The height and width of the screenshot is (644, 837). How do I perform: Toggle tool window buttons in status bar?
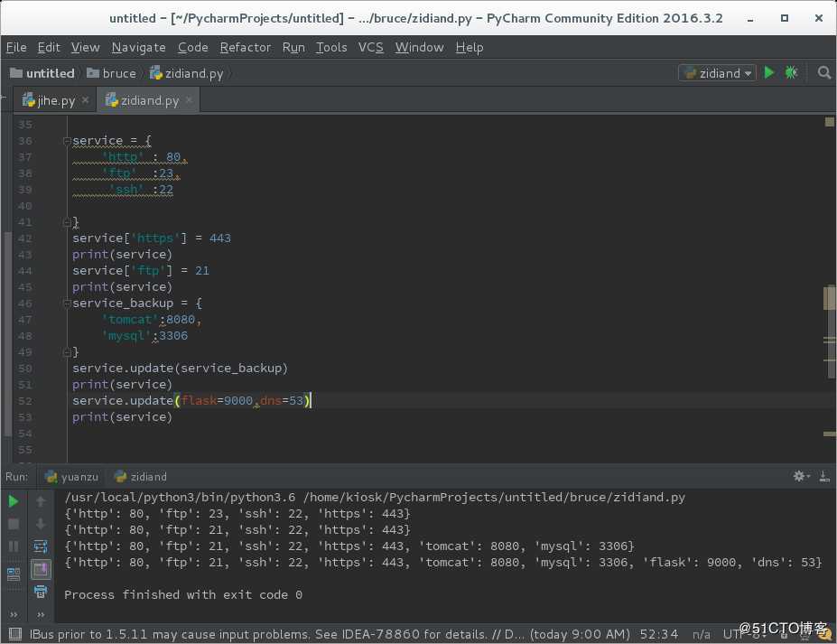pyautogui.click(x=15, y=634)
